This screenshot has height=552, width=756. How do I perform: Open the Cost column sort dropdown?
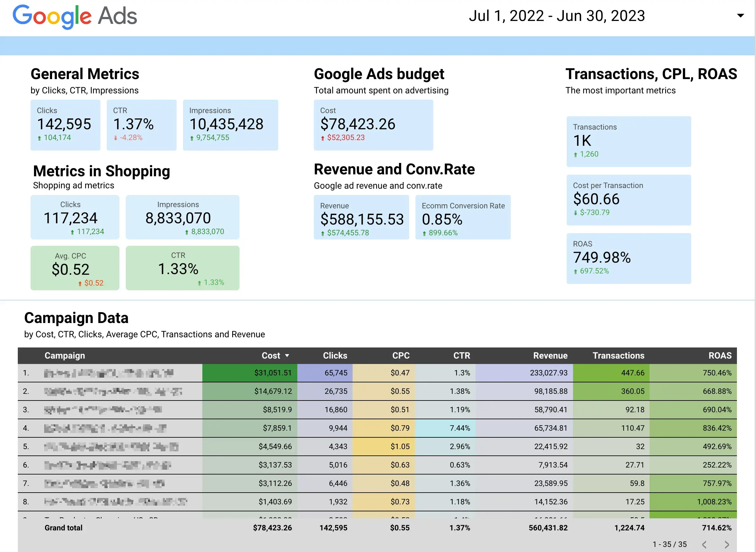(x=287, y=355)
